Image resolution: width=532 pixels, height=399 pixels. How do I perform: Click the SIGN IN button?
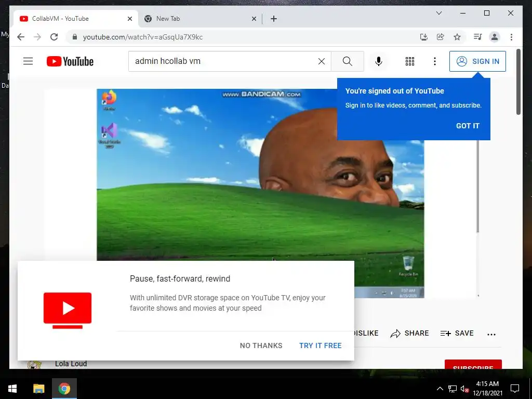477,61
